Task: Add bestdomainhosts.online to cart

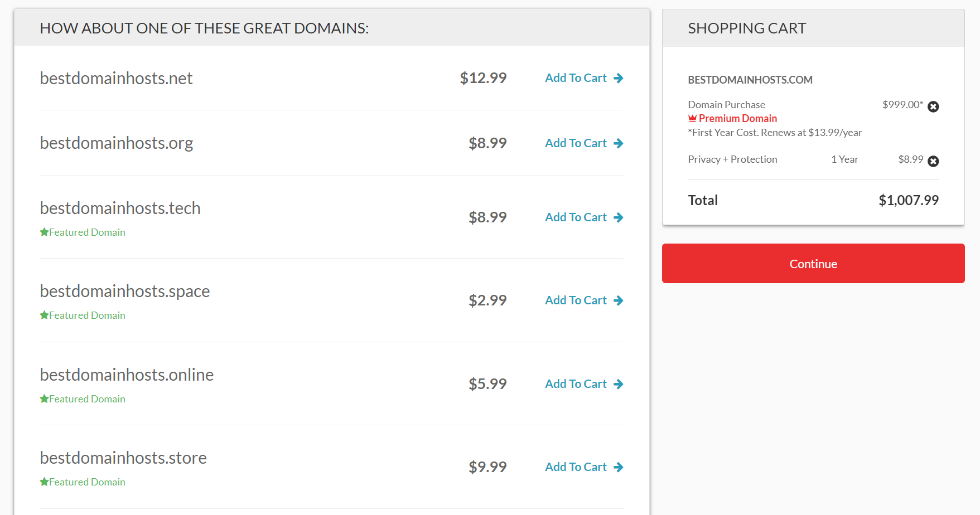Action: coord(576,384)
